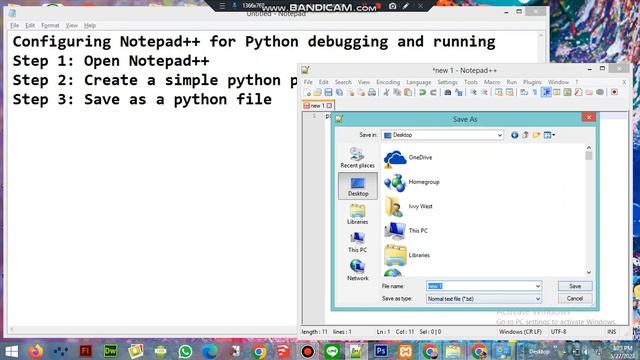Click the Open file icon in Notepad++ toolbar
The image size is (640, 360).
coord(318,93)
